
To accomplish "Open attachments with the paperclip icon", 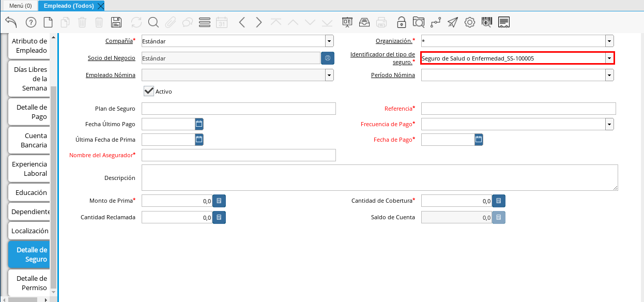I will [x=171, y=22].
